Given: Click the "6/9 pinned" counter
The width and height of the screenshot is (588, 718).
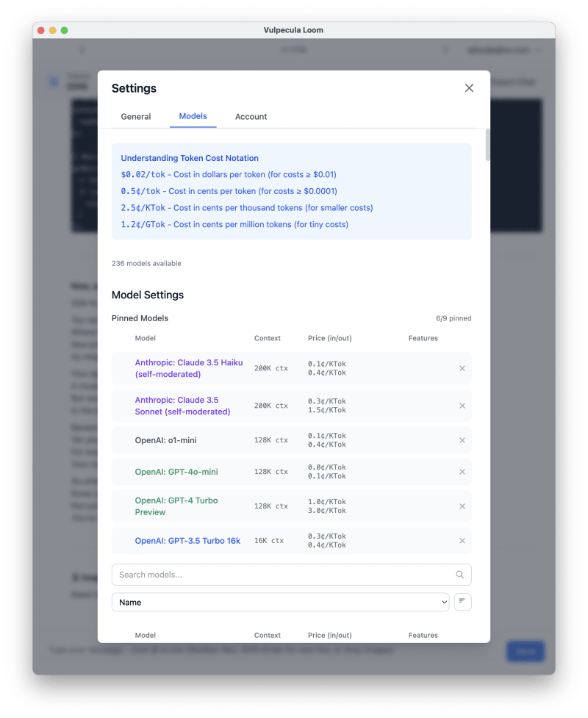Looking at the screenshot, I should pos(453,318).
